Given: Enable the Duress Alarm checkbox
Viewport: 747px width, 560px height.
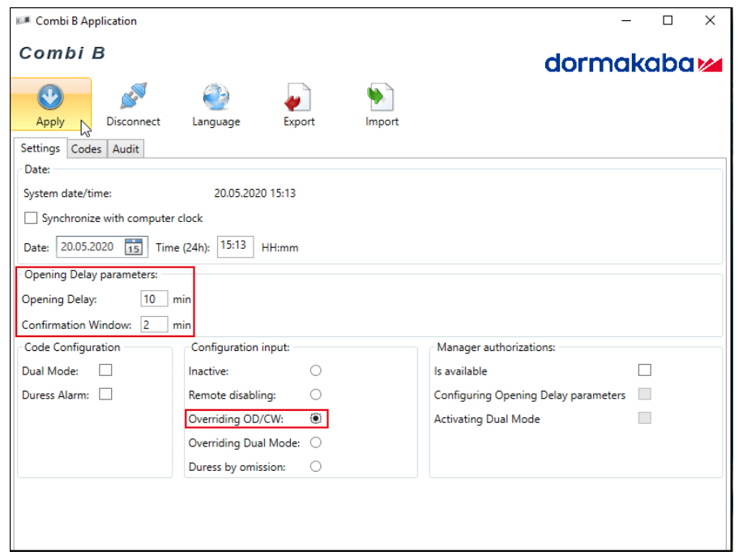Looking at the screenshot, I should pos(105,395).
